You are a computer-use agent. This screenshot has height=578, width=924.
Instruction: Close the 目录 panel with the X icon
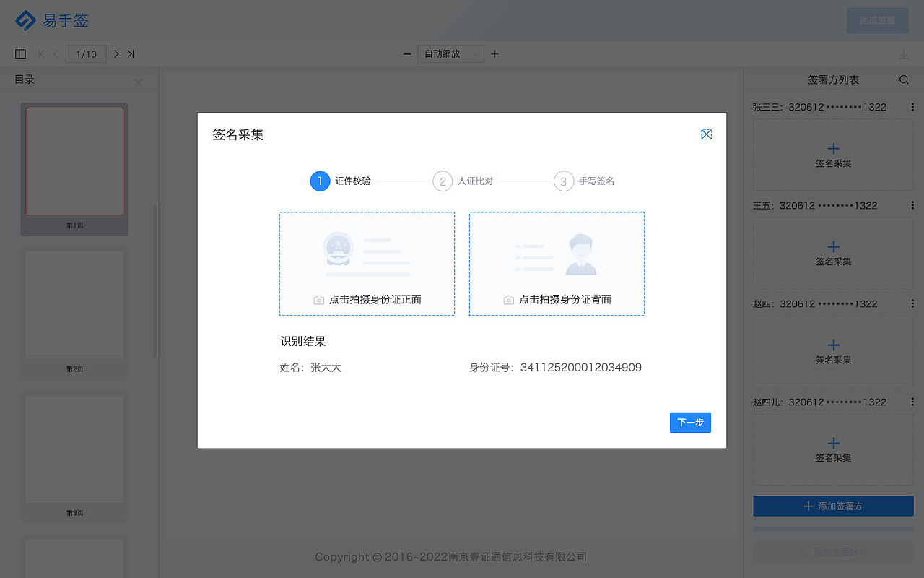click(x=138, y=82)
